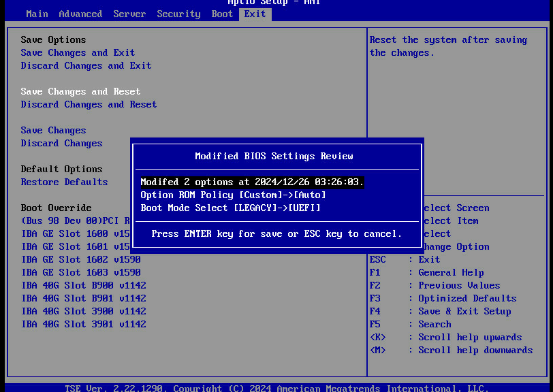Click the <K> Scroll help upwards entry
This screenshot has width=553, height=392.
pyautogui.click(x=446, y=338)
